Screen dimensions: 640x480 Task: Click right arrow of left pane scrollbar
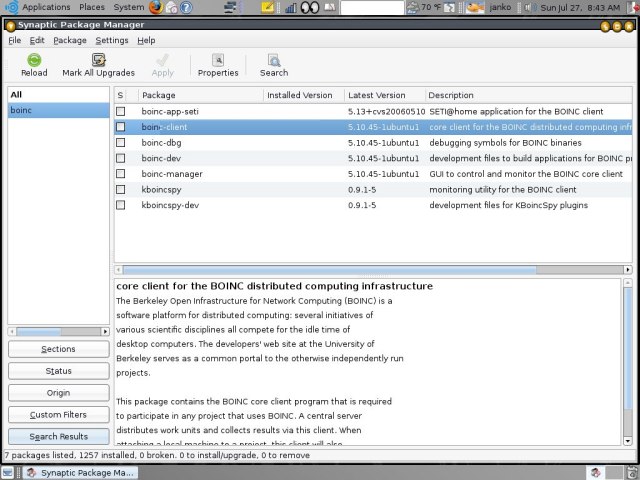[105, 331]
